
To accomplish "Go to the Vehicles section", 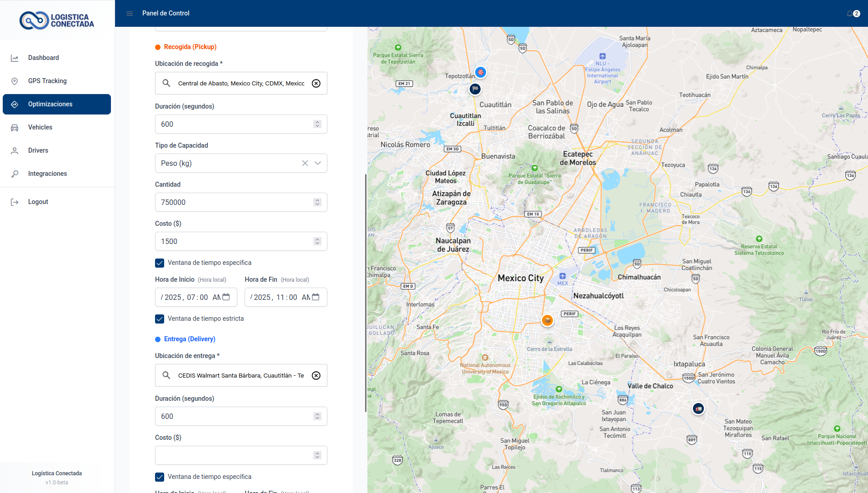I will tap(40, 127).
